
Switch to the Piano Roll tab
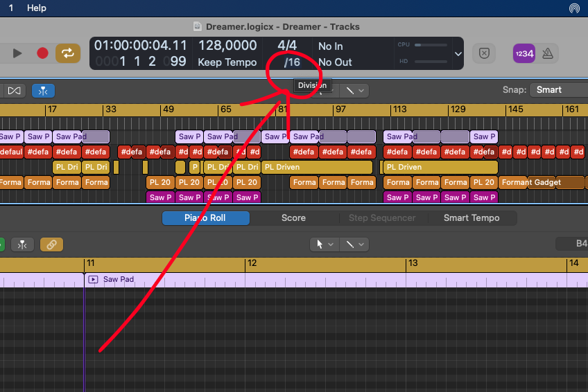(205, 218)
